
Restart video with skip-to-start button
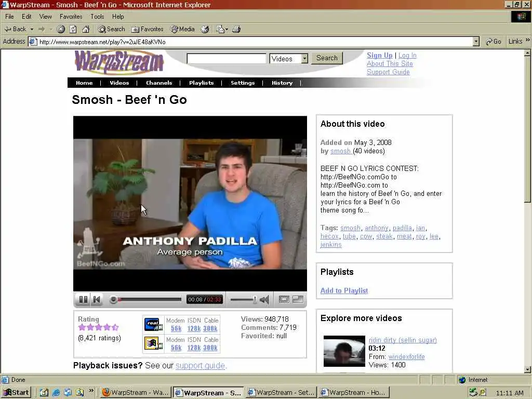pyautogui.click(x=97, y=299)
